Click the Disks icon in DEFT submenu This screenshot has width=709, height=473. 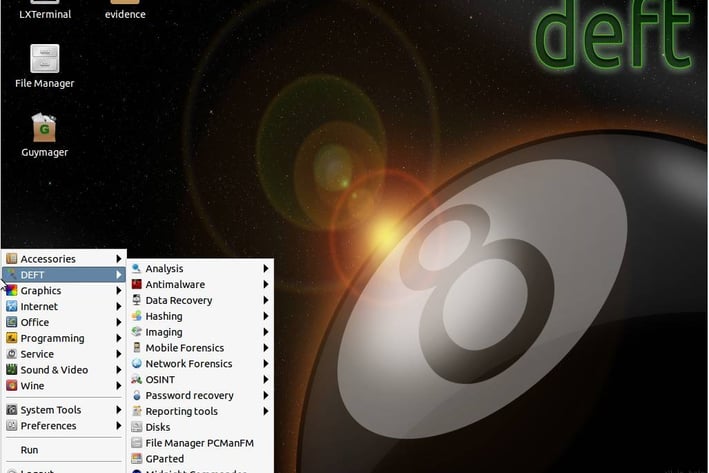(x=137, y=427)
